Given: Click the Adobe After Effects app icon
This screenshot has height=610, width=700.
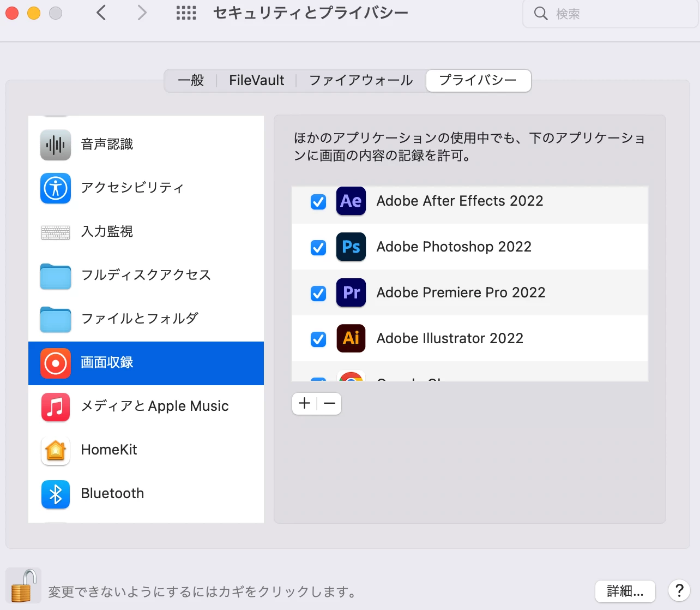Looking at the screenshot, I should coord(351,201).
